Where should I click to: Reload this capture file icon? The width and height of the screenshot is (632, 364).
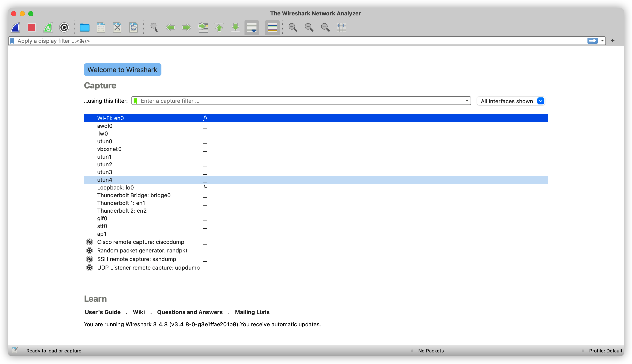pos(133,27)
